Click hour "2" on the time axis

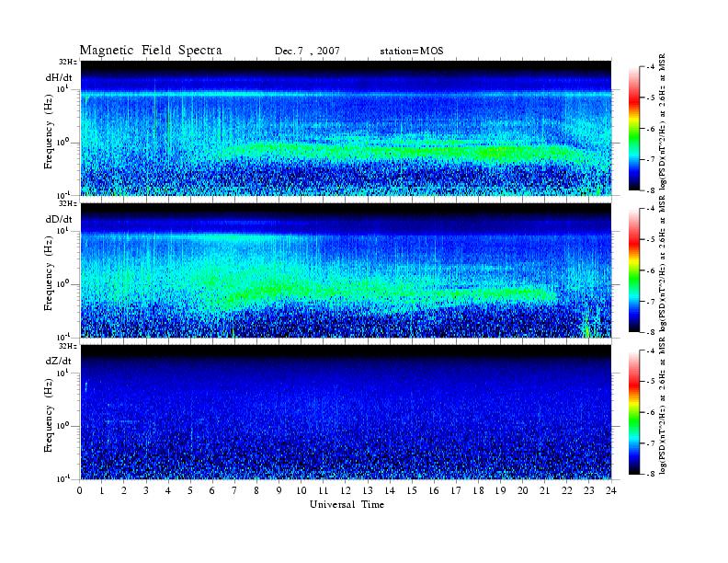tap(124, 490)
